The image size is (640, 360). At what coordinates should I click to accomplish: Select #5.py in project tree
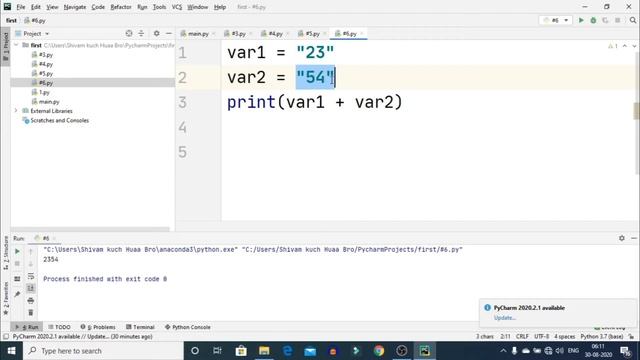(x=46, y=73)
